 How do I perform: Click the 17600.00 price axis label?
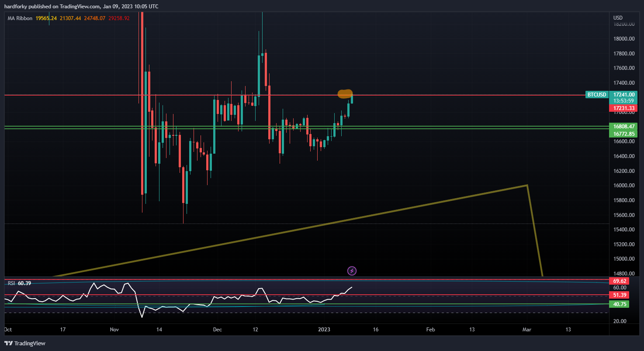point(624,68)
